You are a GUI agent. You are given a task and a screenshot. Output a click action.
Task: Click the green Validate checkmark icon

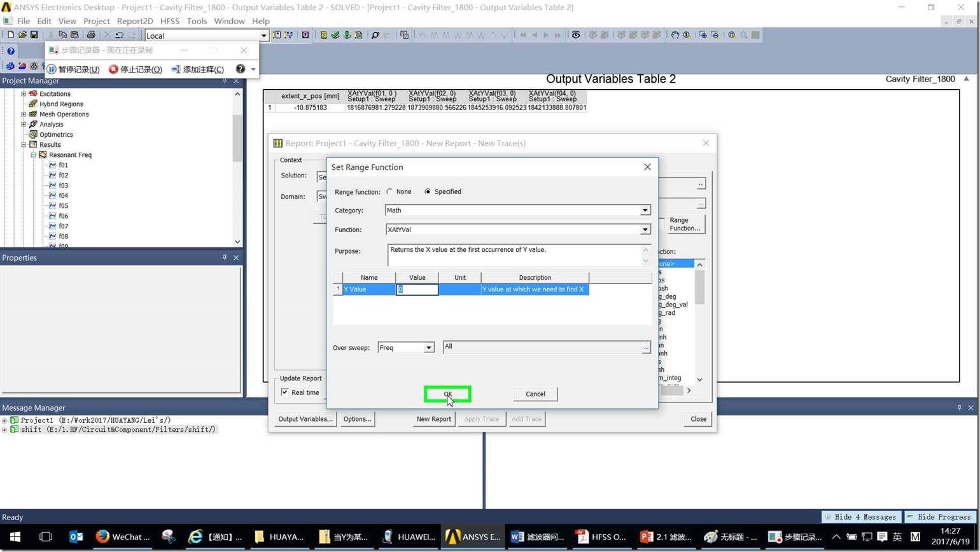click(x=335, y=35)
